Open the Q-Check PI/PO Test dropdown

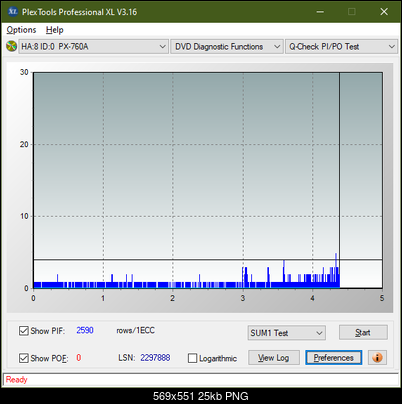pos(341,47)
